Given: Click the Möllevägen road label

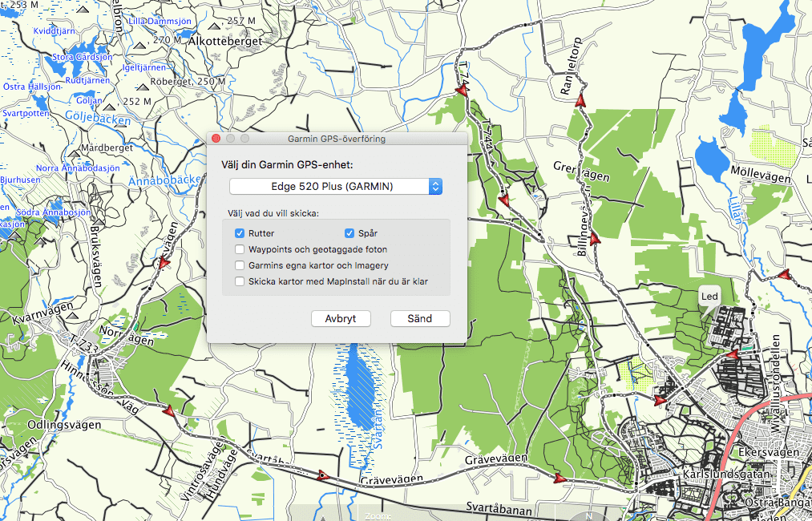Looking at the screenshot, I should tap(761, 174).
